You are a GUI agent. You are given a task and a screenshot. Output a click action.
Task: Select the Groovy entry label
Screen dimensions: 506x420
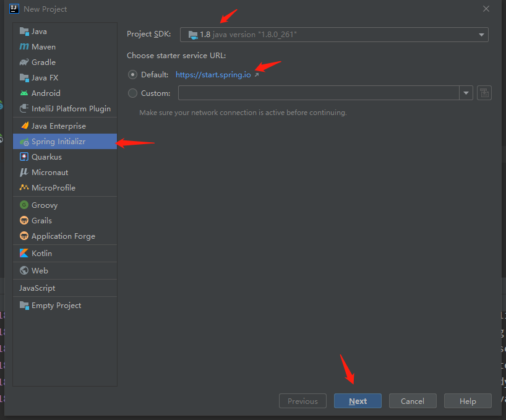pyautogui.click(x=45, y=205)
